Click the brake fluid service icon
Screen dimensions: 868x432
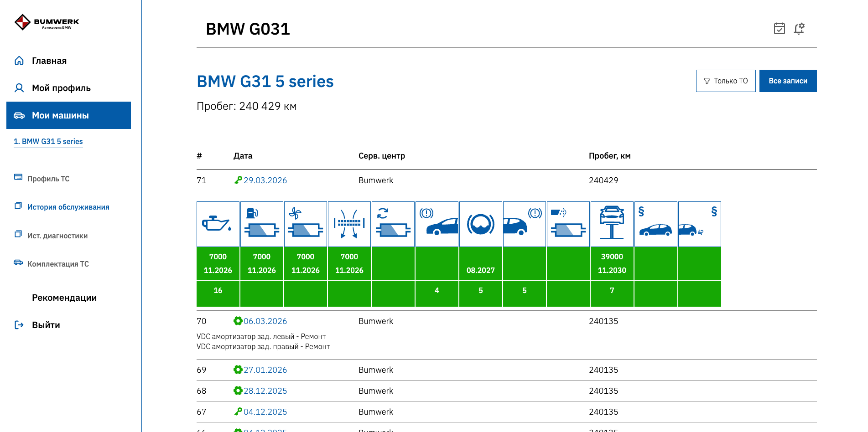(x=480, y=224)
